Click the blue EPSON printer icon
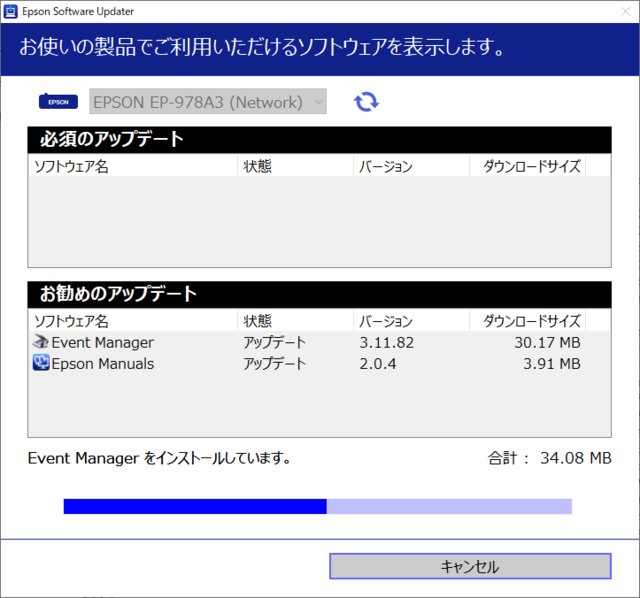 point(58,101)
